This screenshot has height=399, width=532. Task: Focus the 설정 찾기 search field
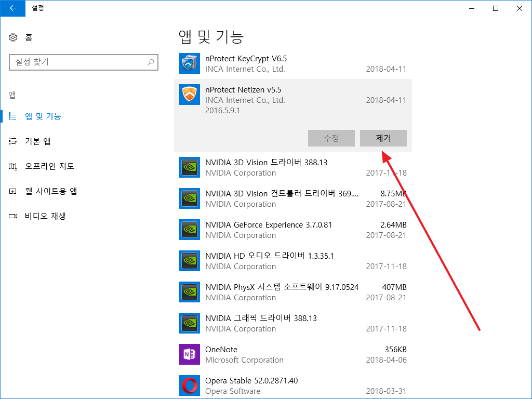coord(84,62)
